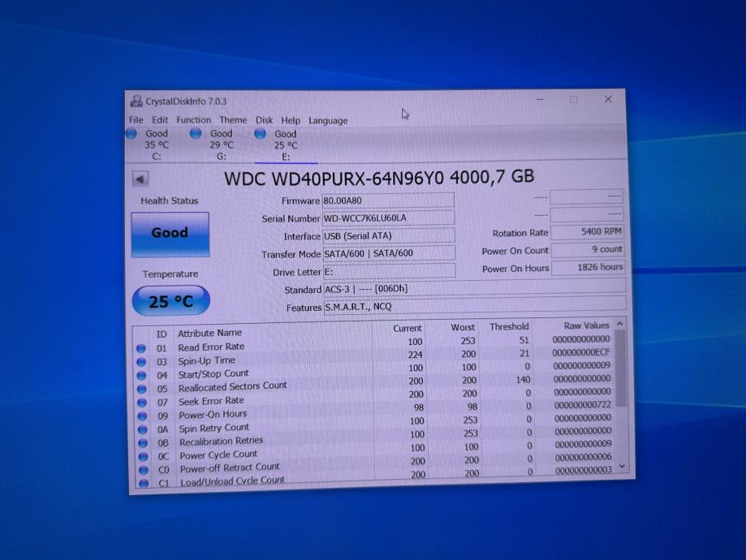
Task: Click the Current column header
Action: tap(407, 328)
